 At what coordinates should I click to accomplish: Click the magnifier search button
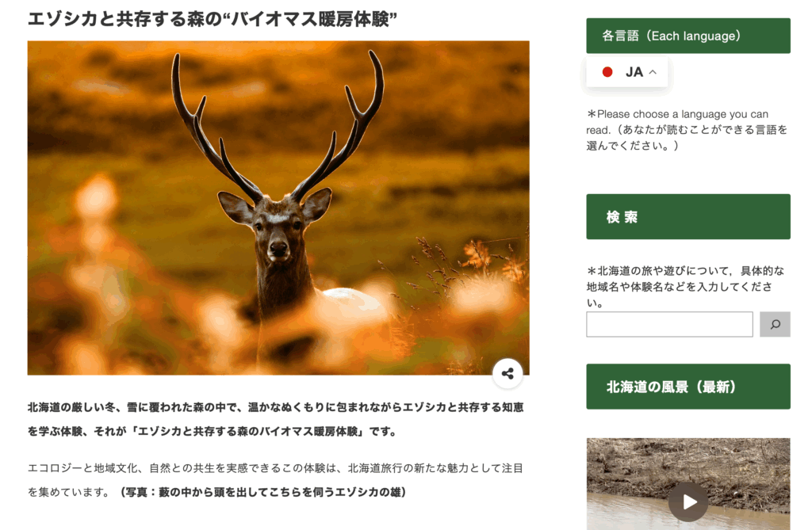(775, 325)
